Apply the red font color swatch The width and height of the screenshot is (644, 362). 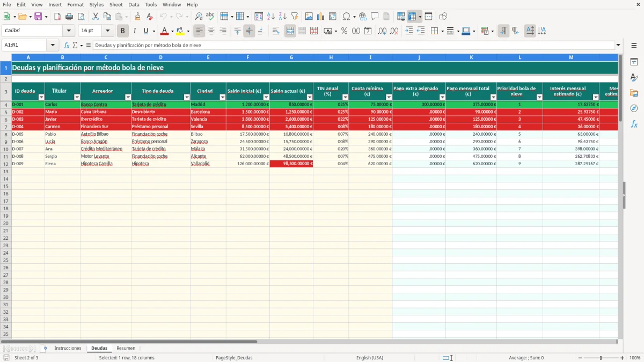point(165,31)
